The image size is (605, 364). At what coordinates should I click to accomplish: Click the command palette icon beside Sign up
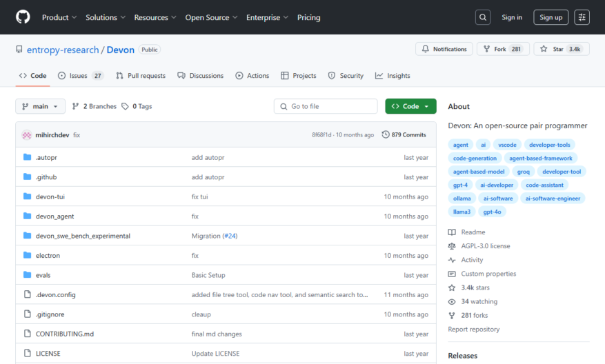point(582,17)
